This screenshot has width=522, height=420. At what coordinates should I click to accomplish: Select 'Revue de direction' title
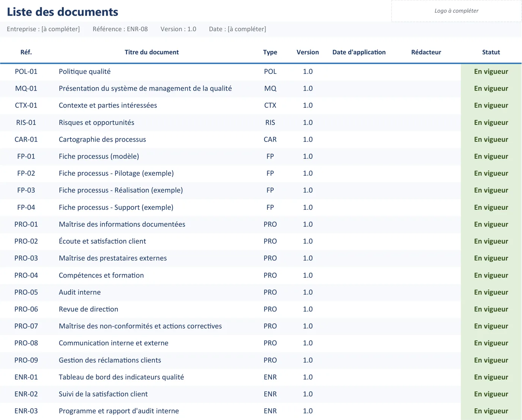tap(88, 309)
